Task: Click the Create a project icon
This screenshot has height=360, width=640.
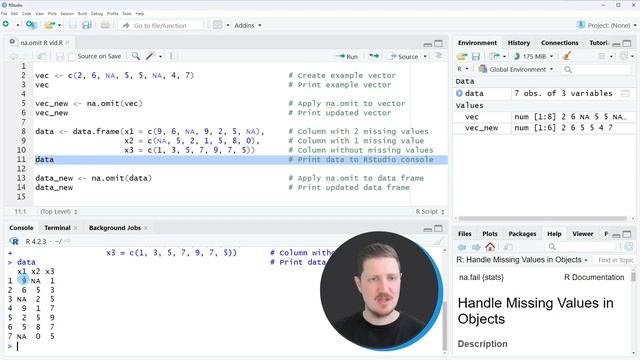Action: [x=31, y=25]
